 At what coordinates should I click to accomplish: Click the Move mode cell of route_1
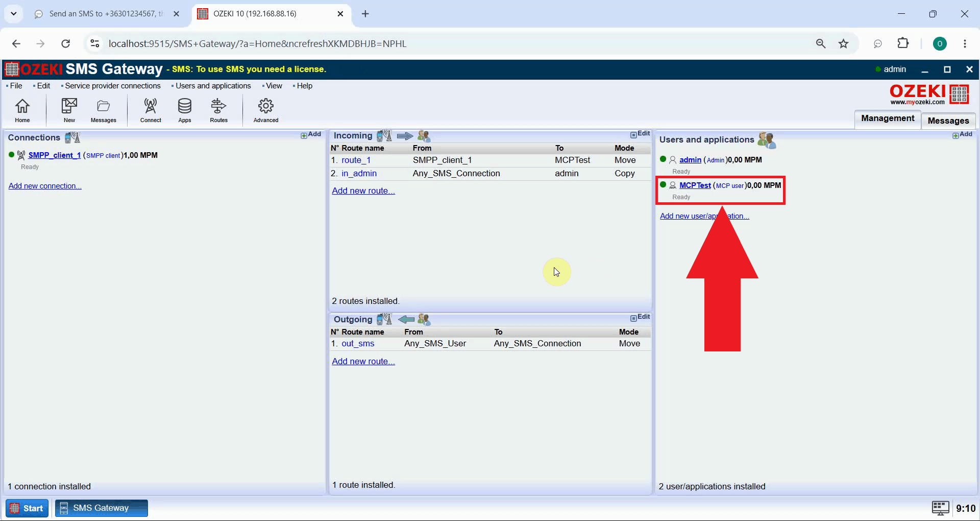coord(625,160)
